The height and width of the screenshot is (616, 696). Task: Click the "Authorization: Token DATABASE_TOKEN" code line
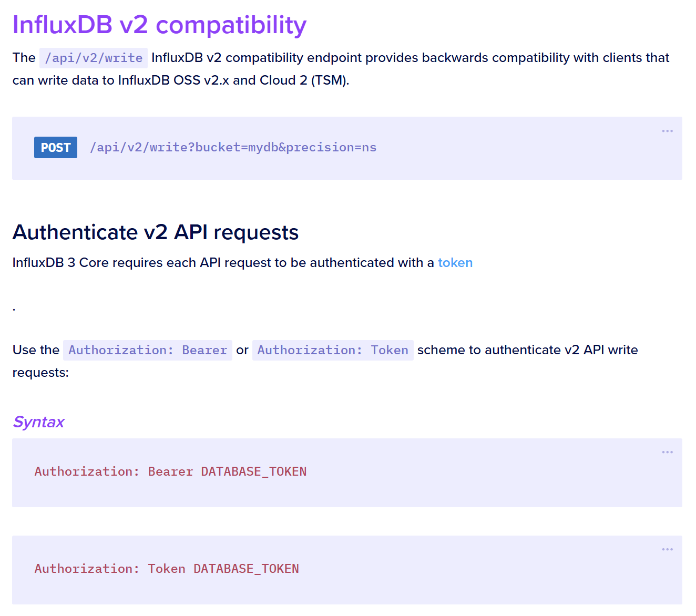pos(167,569)
